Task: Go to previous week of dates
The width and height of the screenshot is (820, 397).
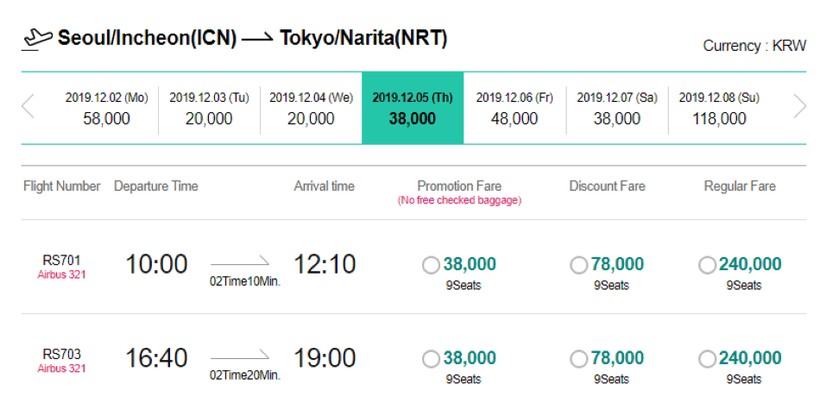Action: coord(28,107)
